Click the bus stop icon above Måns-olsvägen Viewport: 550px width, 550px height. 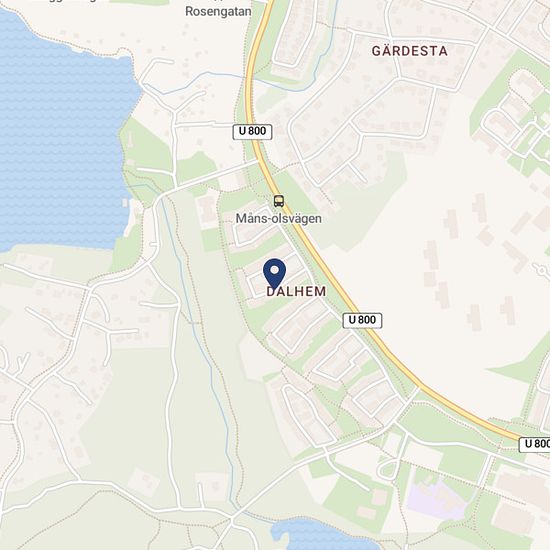[279, 201]
